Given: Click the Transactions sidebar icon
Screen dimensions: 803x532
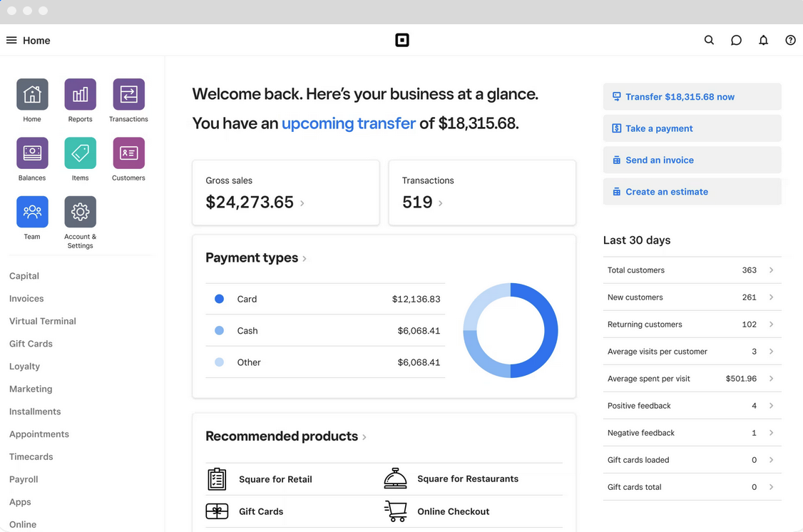Looking at the screenshot, I should (x=128, y=95).
